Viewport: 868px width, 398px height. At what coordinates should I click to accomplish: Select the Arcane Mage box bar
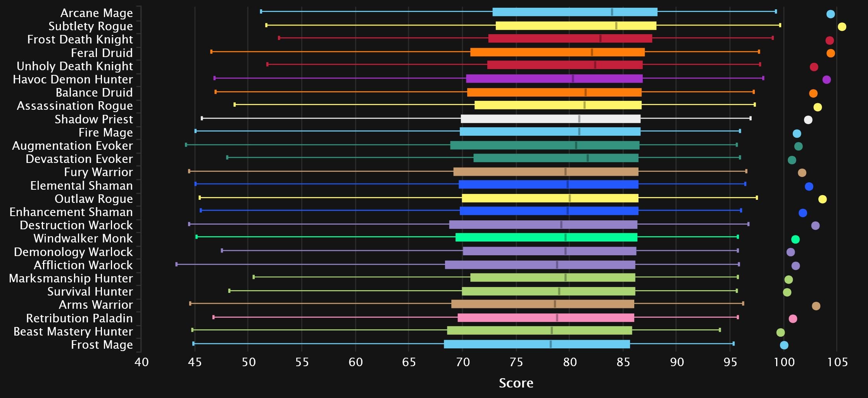pyautogui.click(x=575, y=12)
